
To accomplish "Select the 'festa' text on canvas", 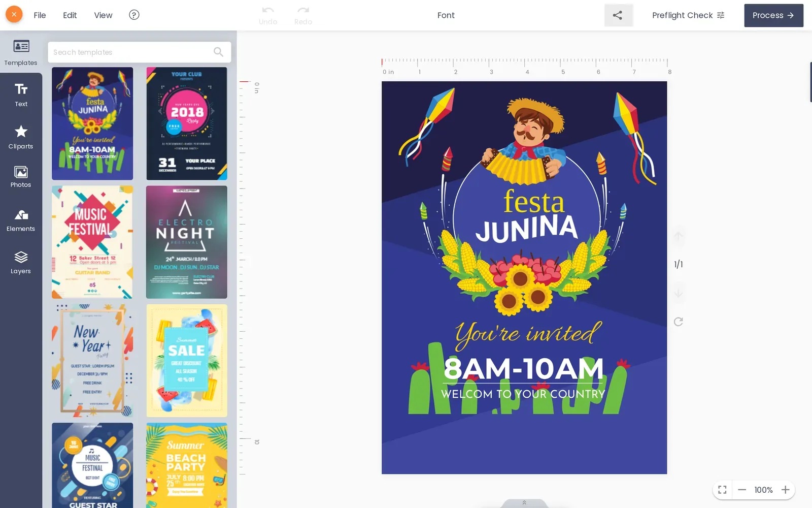I will (533, 202).
